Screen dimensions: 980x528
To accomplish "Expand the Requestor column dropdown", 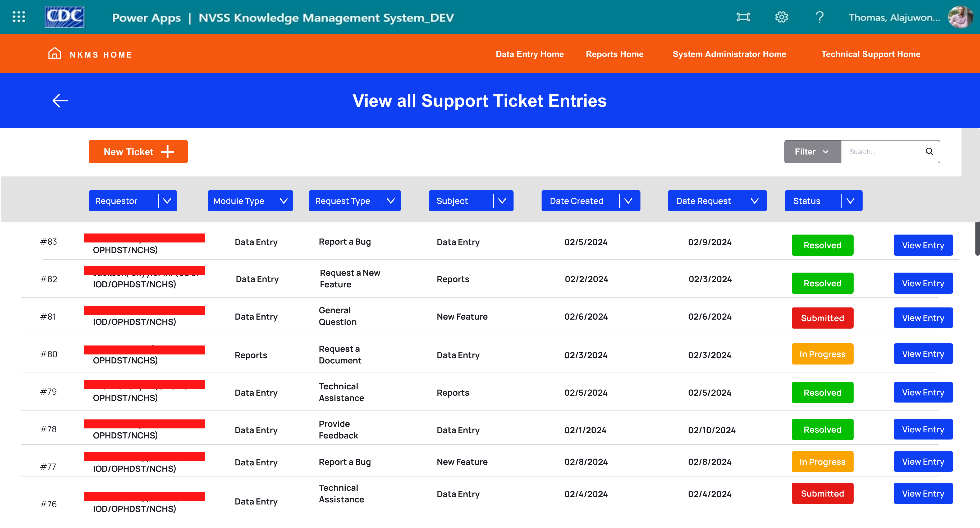I will (x=167, y=201).
